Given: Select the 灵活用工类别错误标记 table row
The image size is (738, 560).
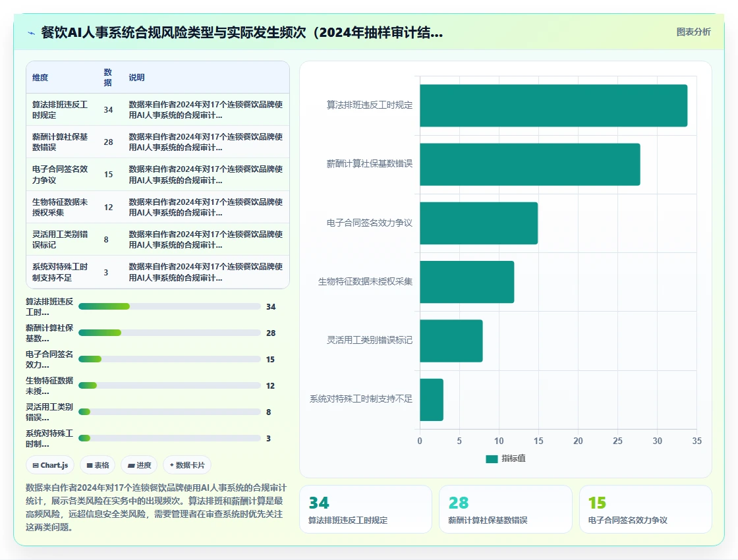Looking at the screenshot, I should click(157, 240).
